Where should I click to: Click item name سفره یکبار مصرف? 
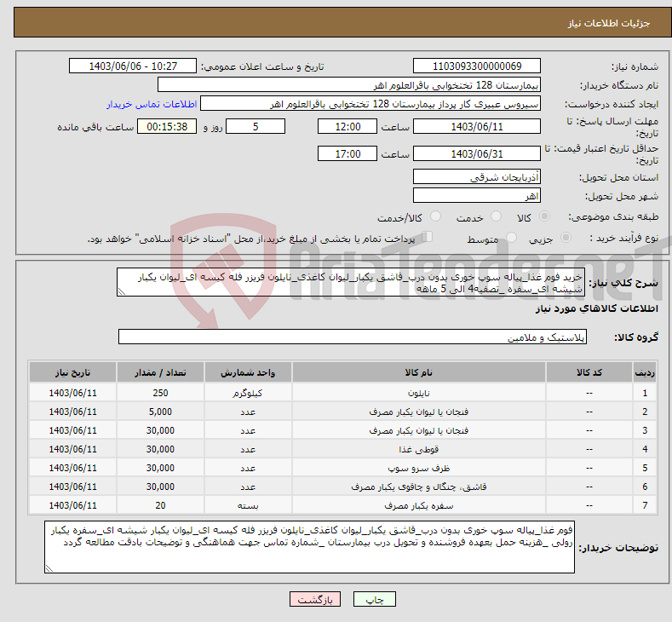coord(419,506)
